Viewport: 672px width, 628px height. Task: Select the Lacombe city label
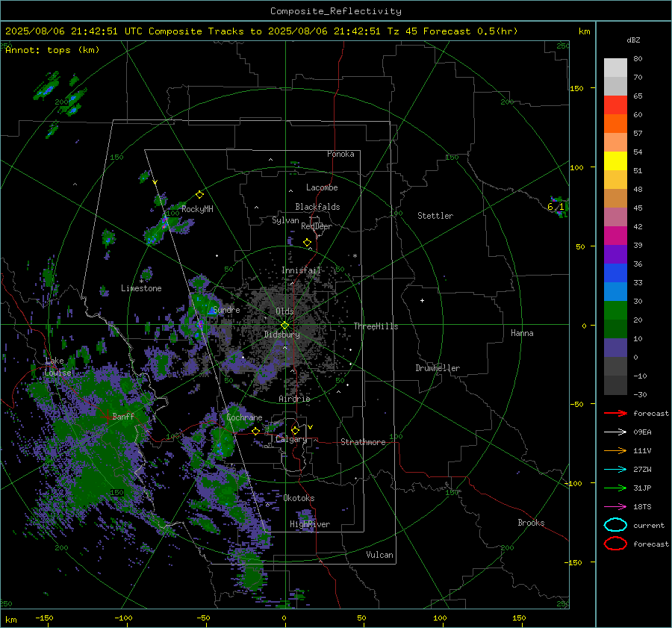[322, 187]
